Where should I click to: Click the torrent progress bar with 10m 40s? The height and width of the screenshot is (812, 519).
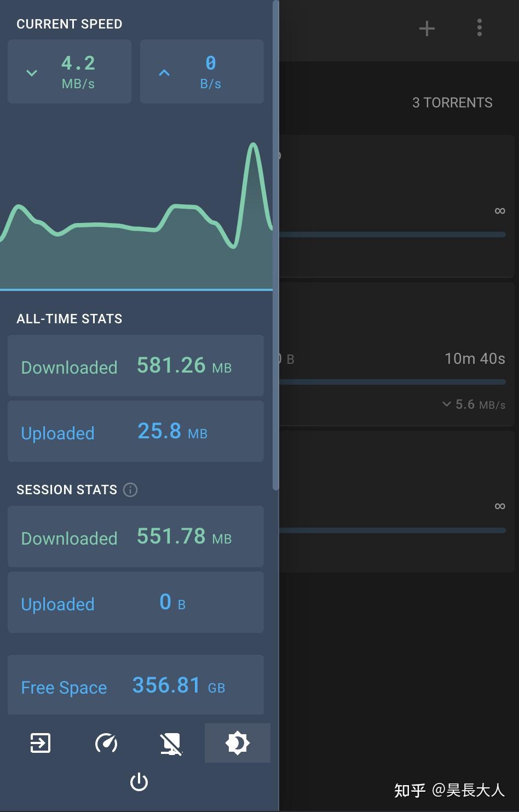392,382
